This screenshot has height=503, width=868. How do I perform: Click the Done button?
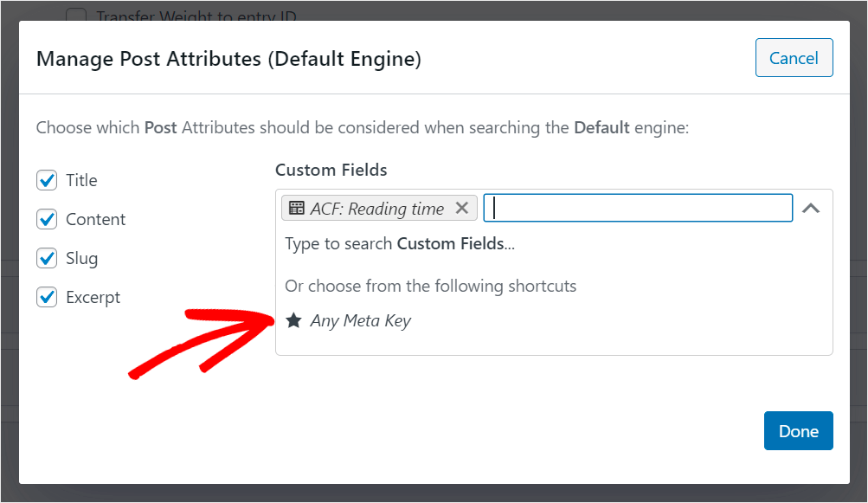click(798, 431)
